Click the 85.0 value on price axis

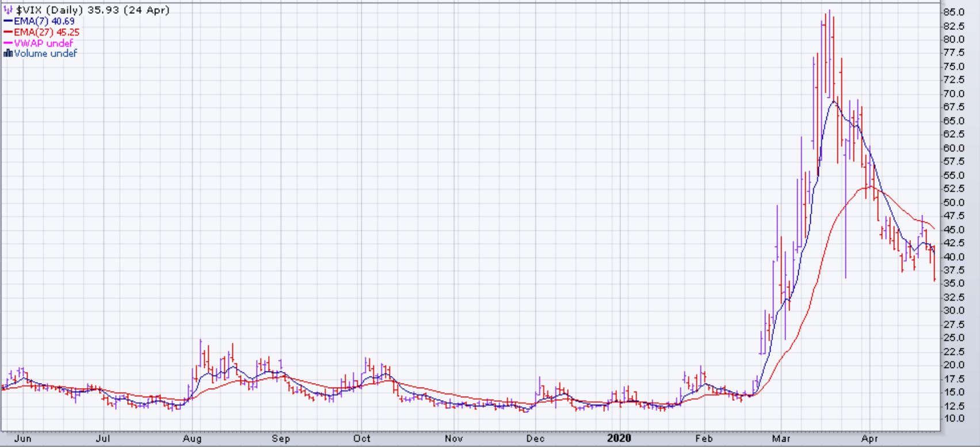click(x=954, y=12)
